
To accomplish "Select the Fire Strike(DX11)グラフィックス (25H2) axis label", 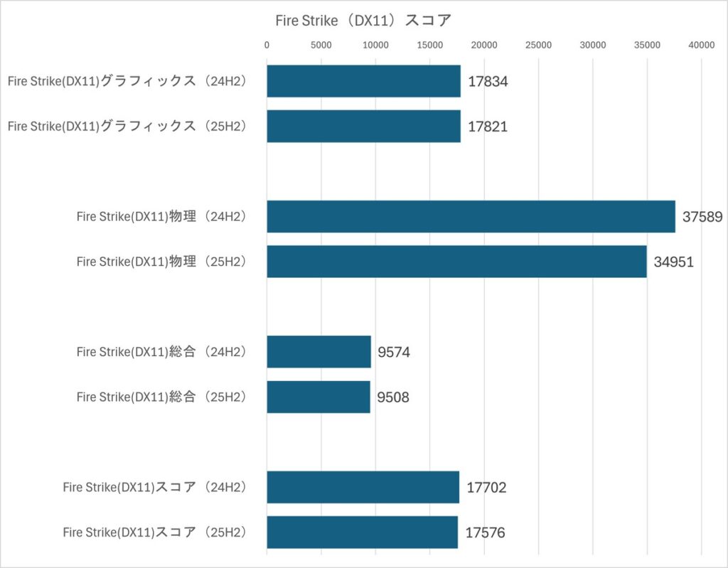I will point(127,126).
